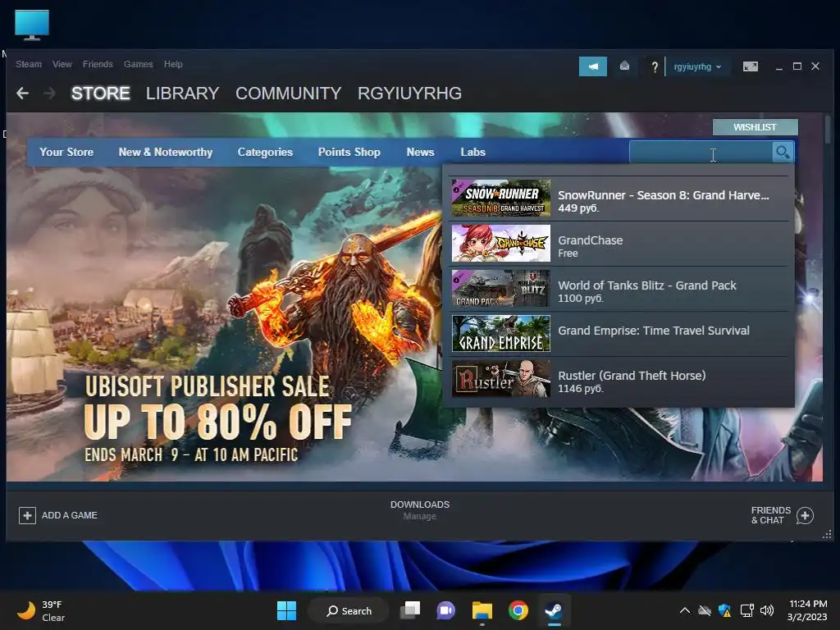Viewport: 840px width, 630px height.
Task: Open the Steam menu
Action: pos(29,64)
